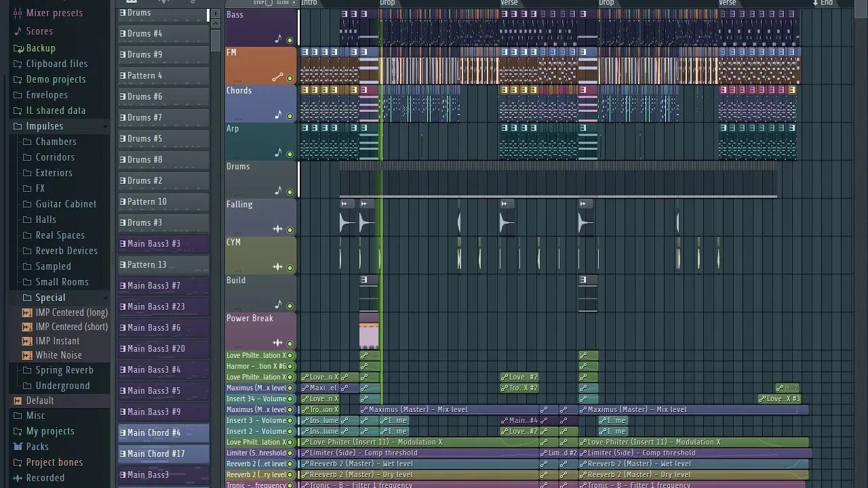Click the green Backup folder icon

point(18,48)
